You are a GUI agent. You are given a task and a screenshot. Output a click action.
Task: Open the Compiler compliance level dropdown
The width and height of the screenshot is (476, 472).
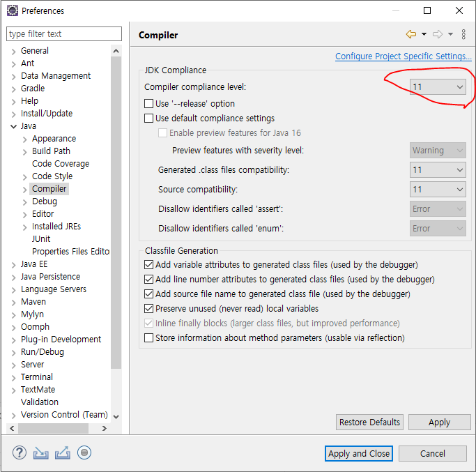(x=438, y=87)
